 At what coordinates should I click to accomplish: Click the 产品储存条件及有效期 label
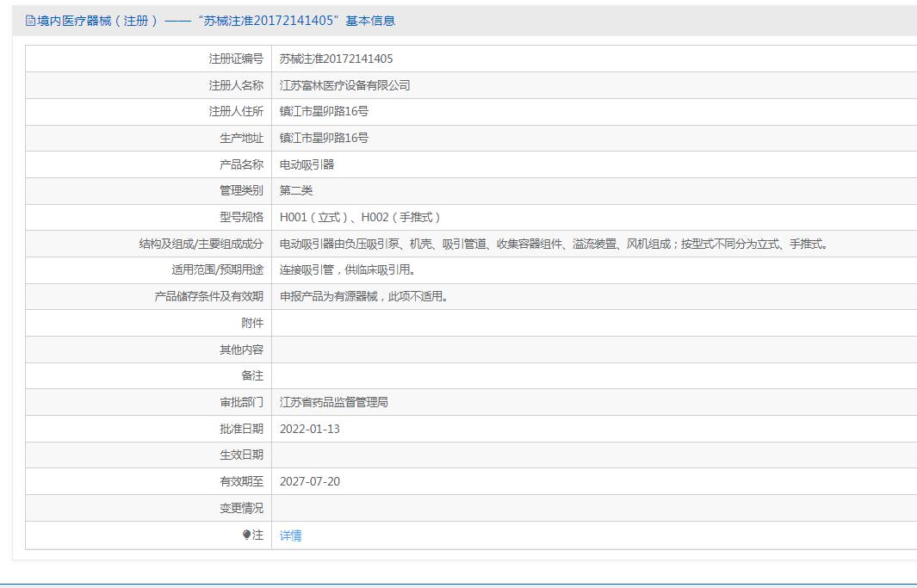point(208,296)
